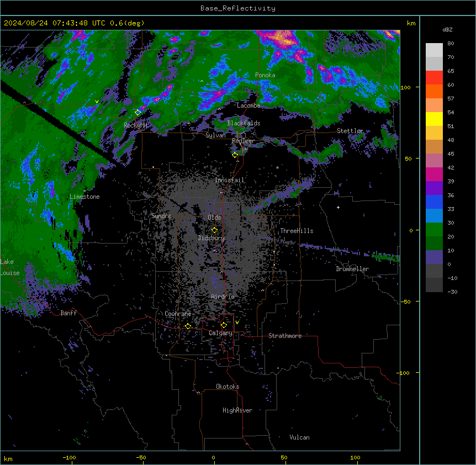Image resolution: width=476 pixels, height=465 pixels.
Task: Click the white asterisk marker above Limestone
Action: coord(84,191)
